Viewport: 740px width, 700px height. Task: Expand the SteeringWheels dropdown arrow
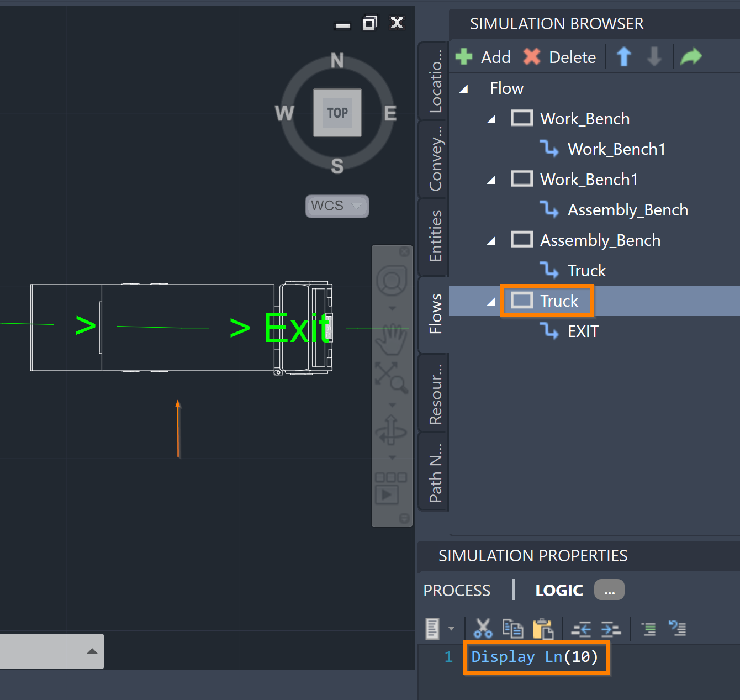click(x=392, y=308)
